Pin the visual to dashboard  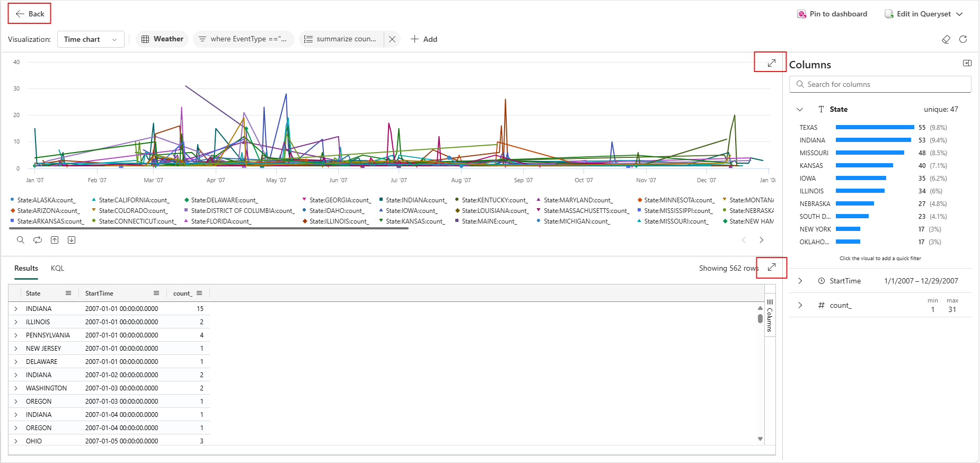(x=833, y=14)
